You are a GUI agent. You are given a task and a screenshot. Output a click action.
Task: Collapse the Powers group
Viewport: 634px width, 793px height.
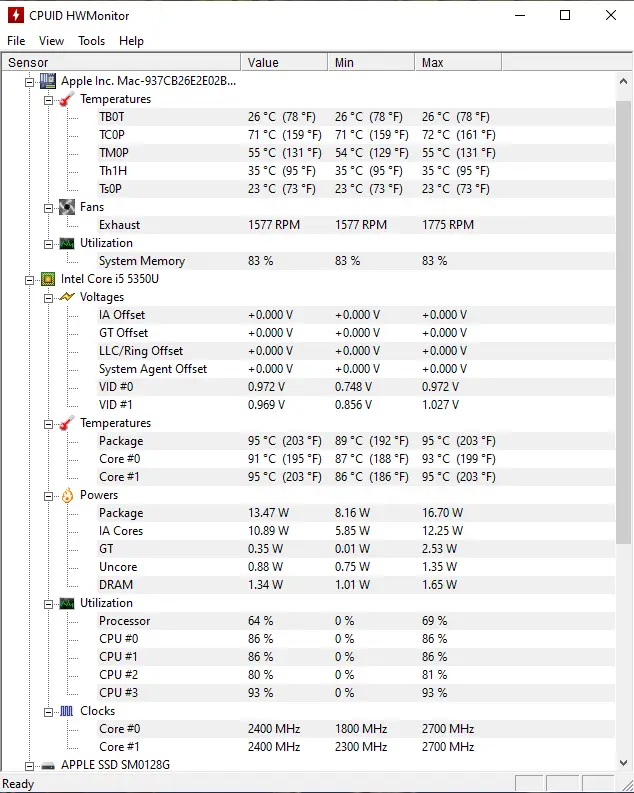(x=48, y=496)
